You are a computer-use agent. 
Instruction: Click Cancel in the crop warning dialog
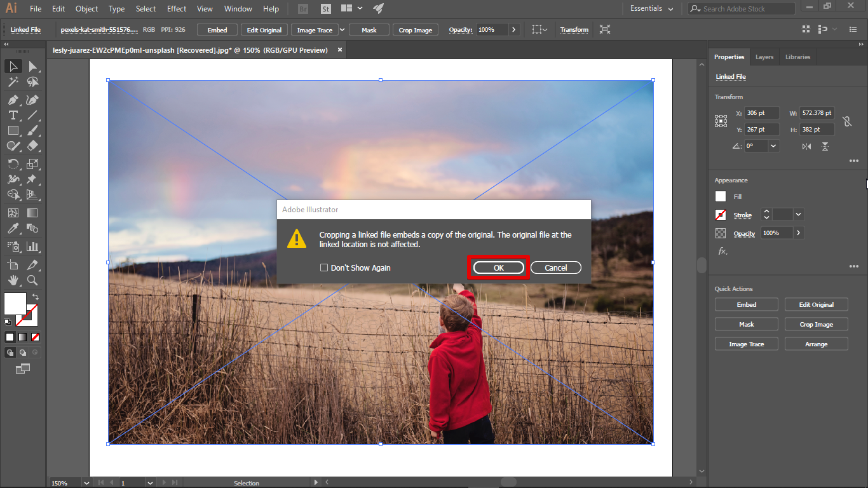coord(555,268)
